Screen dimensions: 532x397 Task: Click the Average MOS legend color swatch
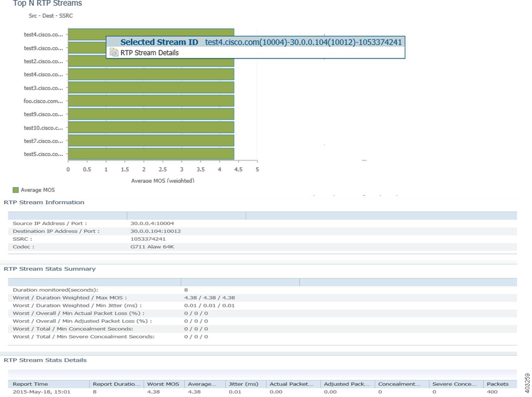[15, 190]
